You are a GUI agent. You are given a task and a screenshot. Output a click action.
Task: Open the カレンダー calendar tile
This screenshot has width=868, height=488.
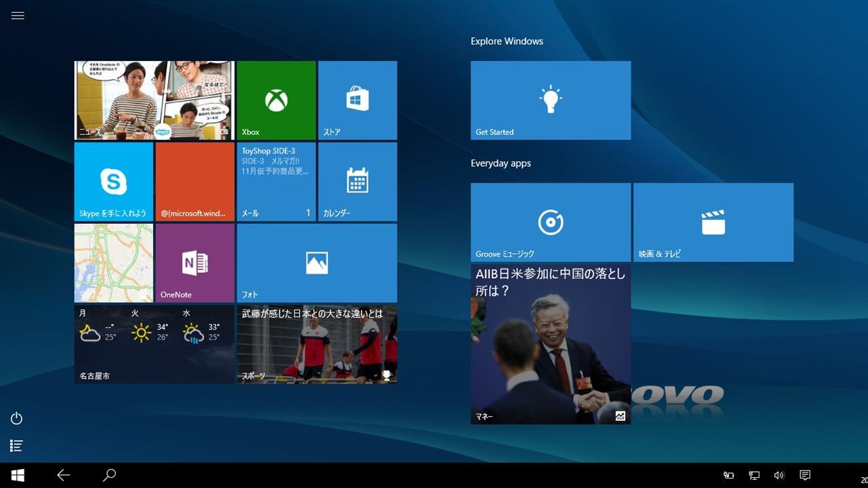point(357,182)
